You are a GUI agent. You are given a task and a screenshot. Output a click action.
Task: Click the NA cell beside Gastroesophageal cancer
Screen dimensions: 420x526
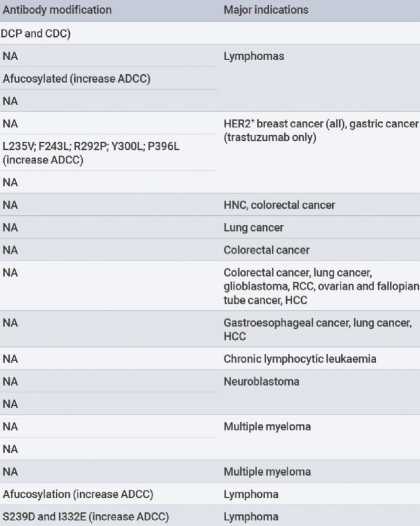tap(10, 322)
